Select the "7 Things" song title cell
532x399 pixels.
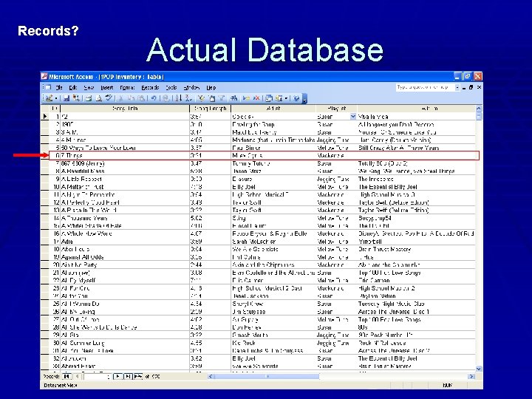pos(125,156)
